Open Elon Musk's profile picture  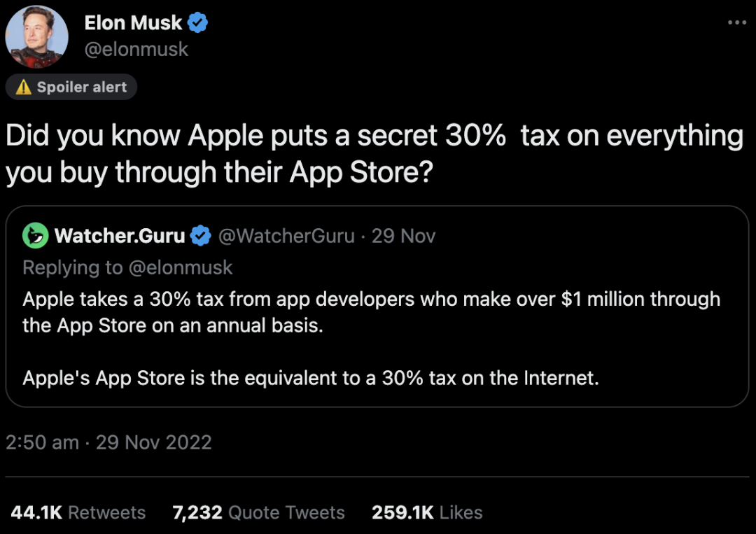36,36
